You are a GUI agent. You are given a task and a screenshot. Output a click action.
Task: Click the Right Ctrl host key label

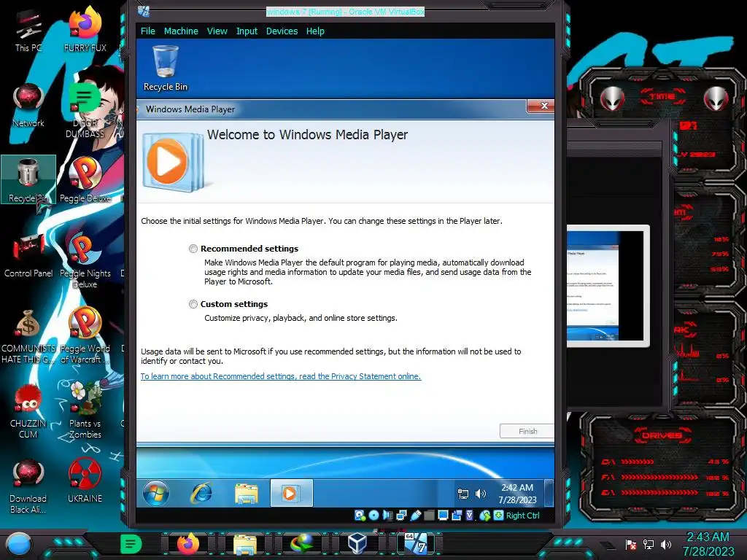pos(522,516)
